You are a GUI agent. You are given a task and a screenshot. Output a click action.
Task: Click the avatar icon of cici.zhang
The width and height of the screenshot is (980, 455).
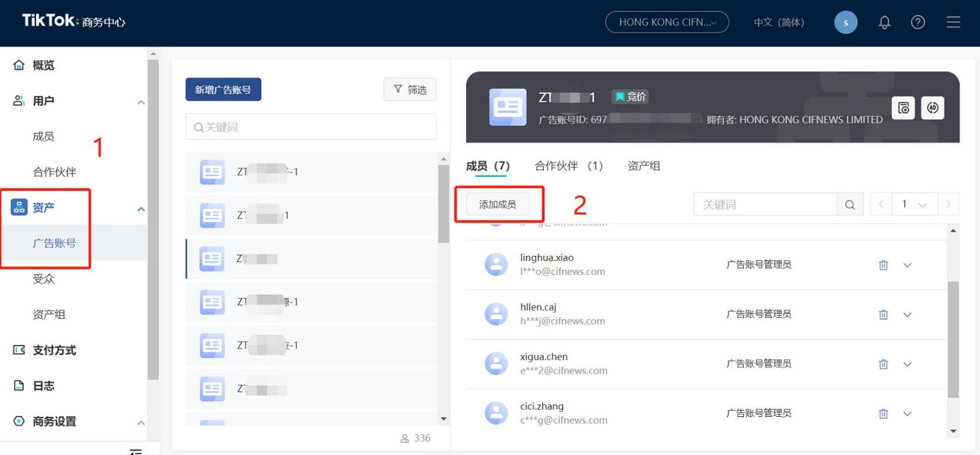tap(496, 414)
